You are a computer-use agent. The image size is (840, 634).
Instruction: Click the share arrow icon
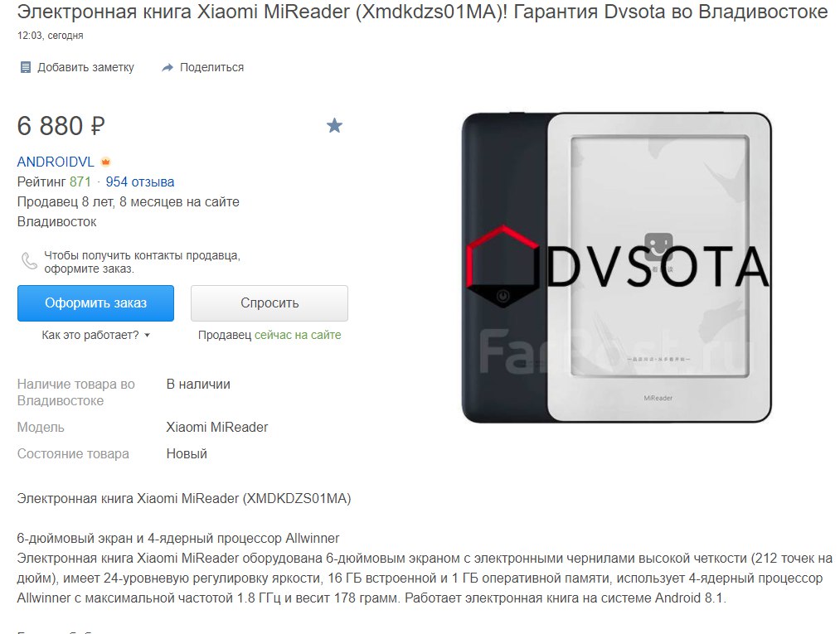(168, 67)
